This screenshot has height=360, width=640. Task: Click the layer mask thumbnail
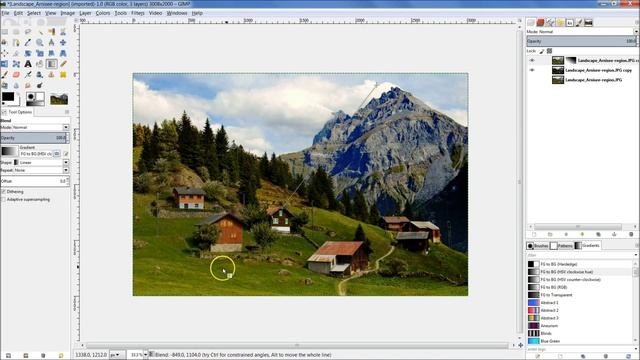pos(571,60)
